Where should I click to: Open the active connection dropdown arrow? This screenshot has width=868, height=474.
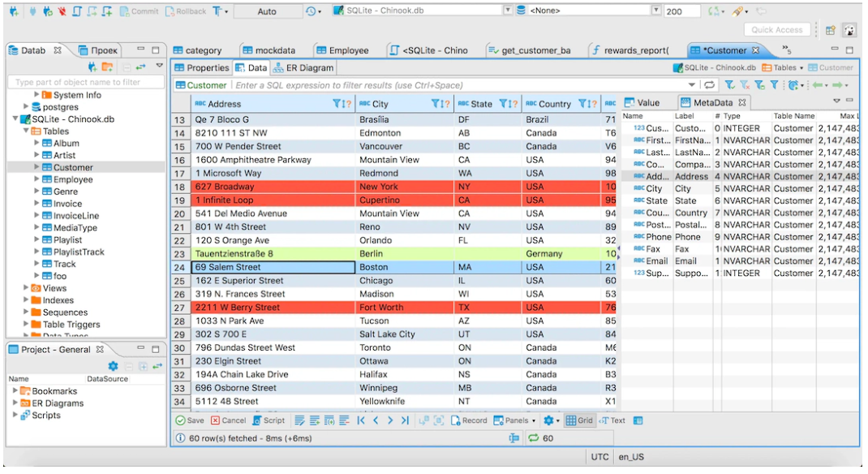pyautogui.click(x=508, y=11)
